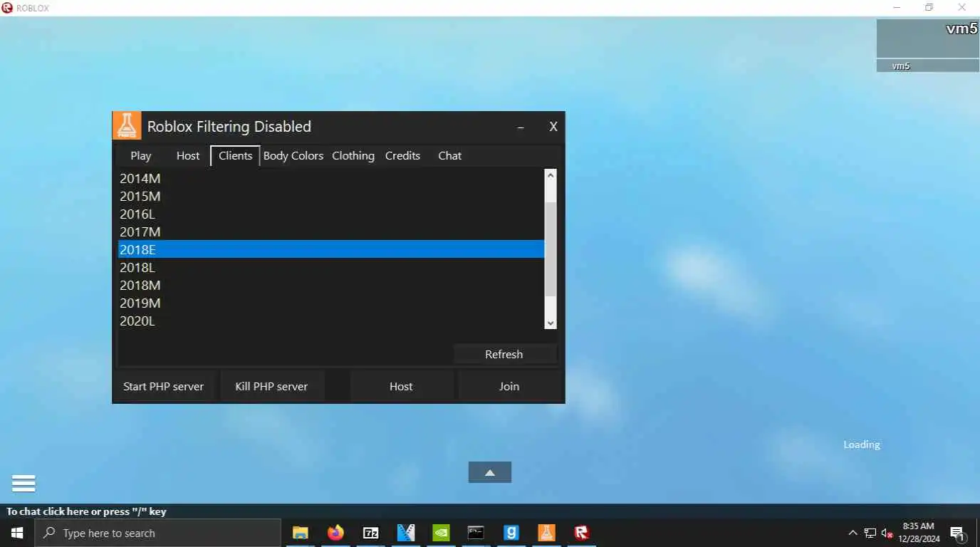Click the Roblox chat bar
The height and width of the screenshot is (547, 980).
490,511
